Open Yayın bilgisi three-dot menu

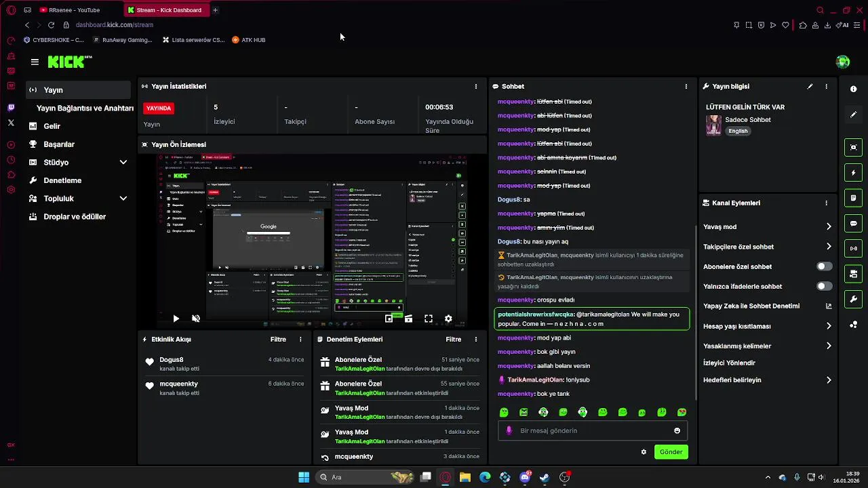point(826,86)
